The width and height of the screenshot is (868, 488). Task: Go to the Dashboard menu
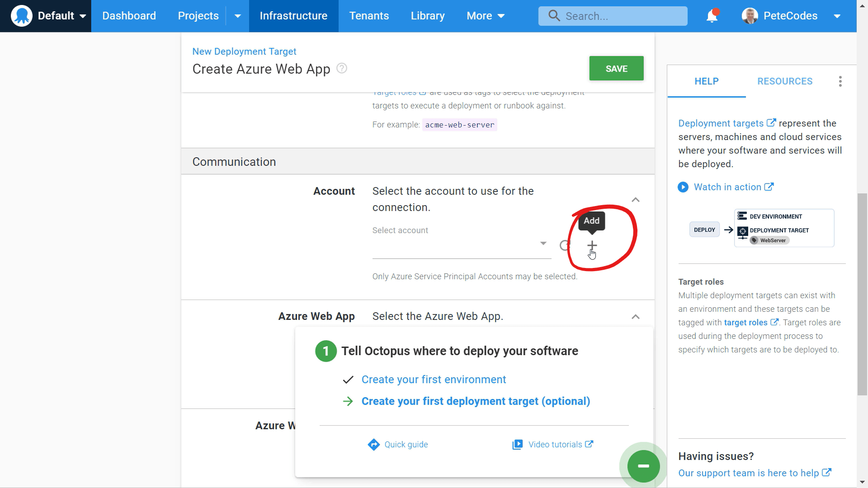tap(129, 16)
